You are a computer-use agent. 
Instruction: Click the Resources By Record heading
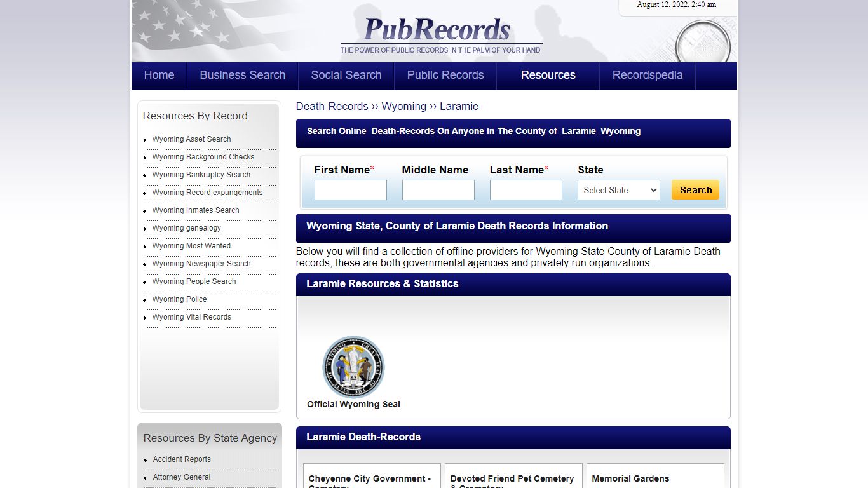[x=195, y=116]
